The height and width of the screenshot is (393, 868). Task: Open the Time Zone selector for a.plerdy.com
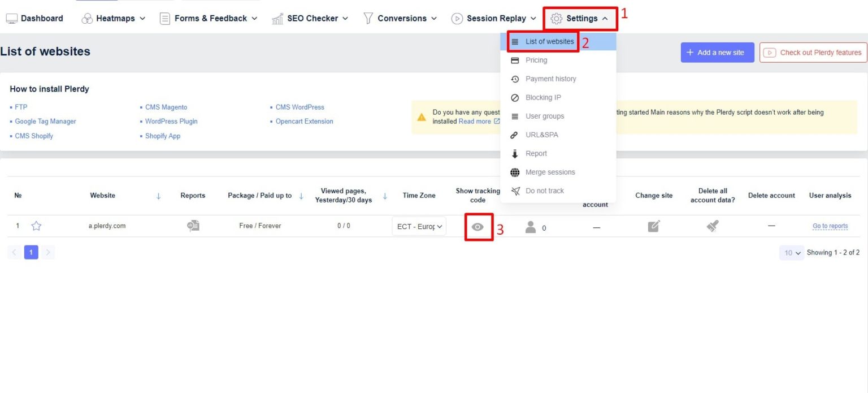419,226
